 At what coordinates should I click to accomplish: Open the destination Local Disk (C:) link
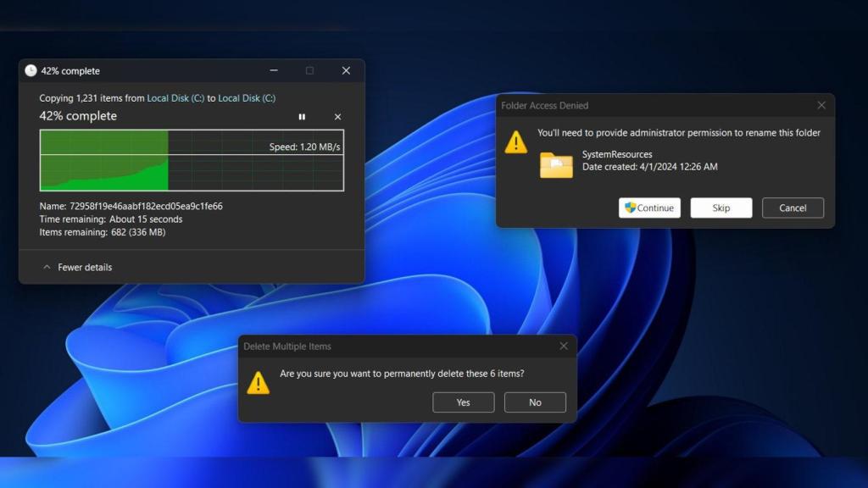pyautogui.click(x=244, y=98)
